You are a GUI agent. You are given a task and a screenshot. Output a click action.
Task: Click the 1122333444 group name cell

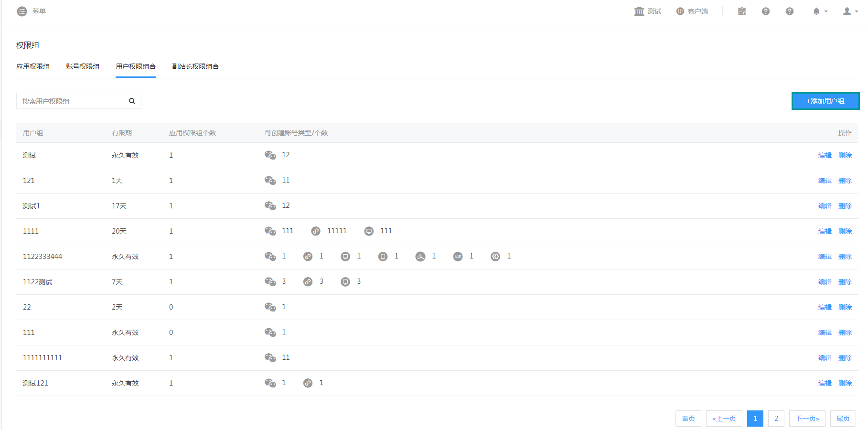click(43, 257)
